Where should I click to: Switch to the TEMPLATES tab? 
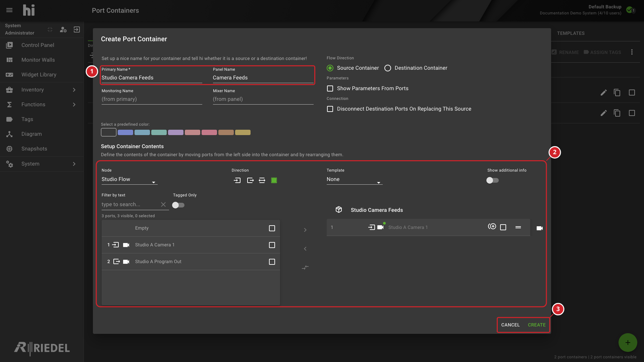click(x=571, y=33)
